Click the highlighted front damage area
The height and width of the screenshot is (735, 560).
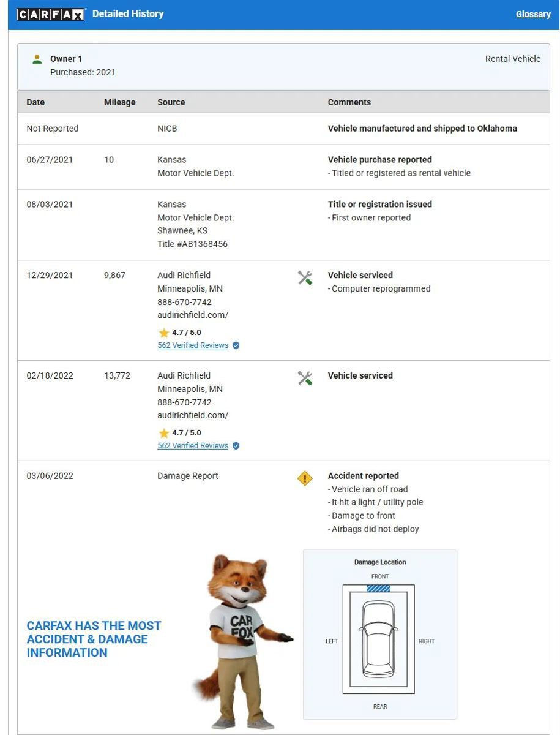[379, 589]
